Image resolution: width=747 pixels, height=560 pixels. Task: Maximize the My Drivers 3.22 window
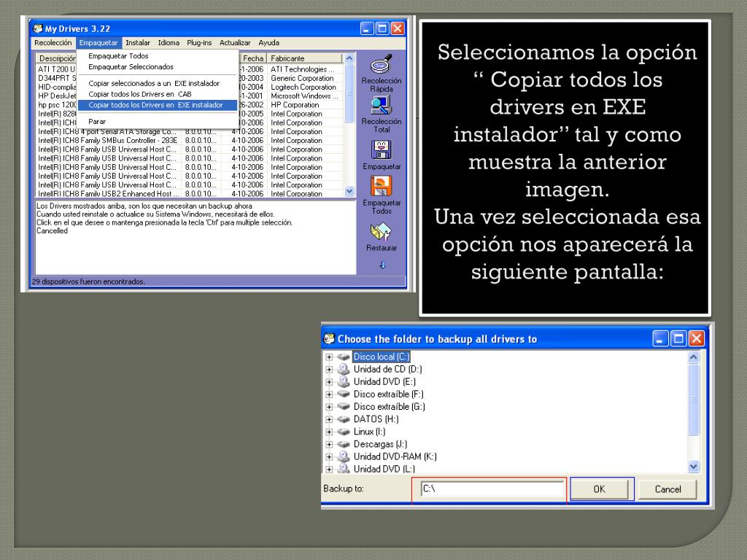coord(382,28)
